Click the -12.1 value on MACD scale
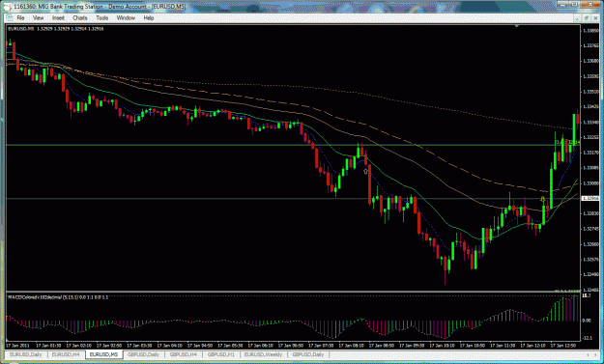This screenshot has height=364, width=604. [x=587, y=338]
